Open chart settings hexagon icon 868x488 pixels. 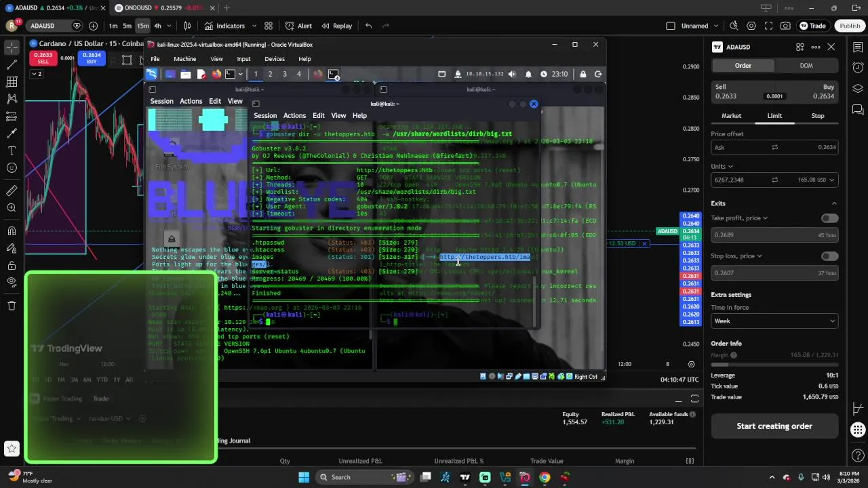[x=751, y=26]
